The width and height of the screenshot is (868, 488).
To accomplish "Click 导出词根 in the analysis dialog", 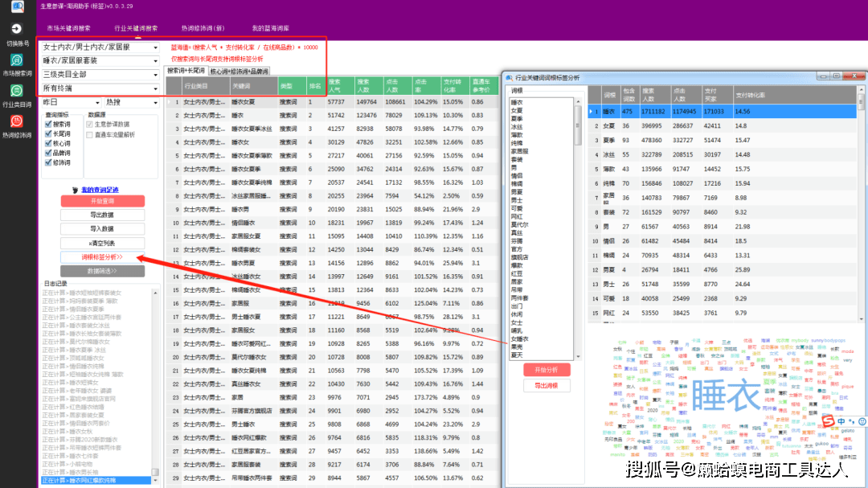I will [x=547, y=386].
